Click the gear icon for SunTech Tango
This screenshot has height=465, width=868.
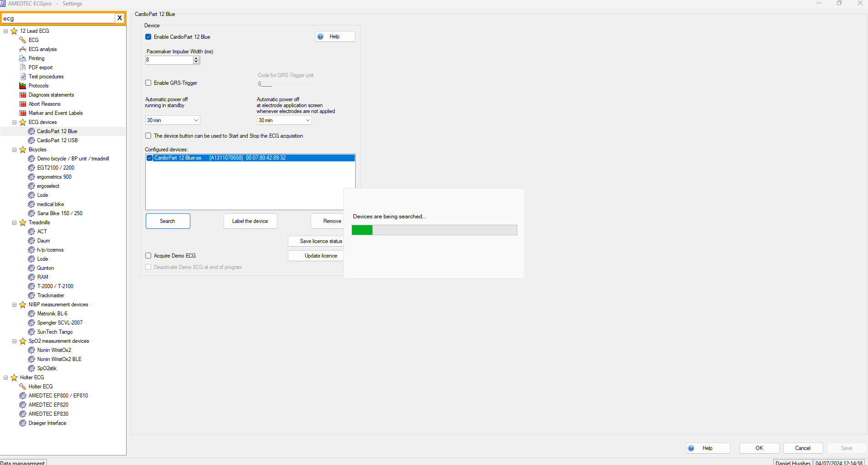tap(31, 332)
